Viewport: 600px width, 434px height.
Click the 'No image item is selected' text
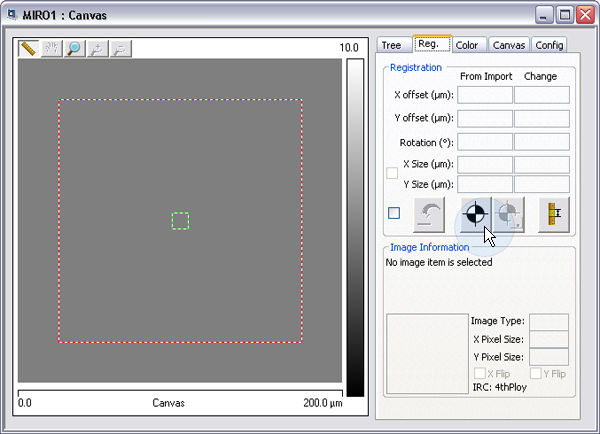pyautogui.click(x=439, y=263)
